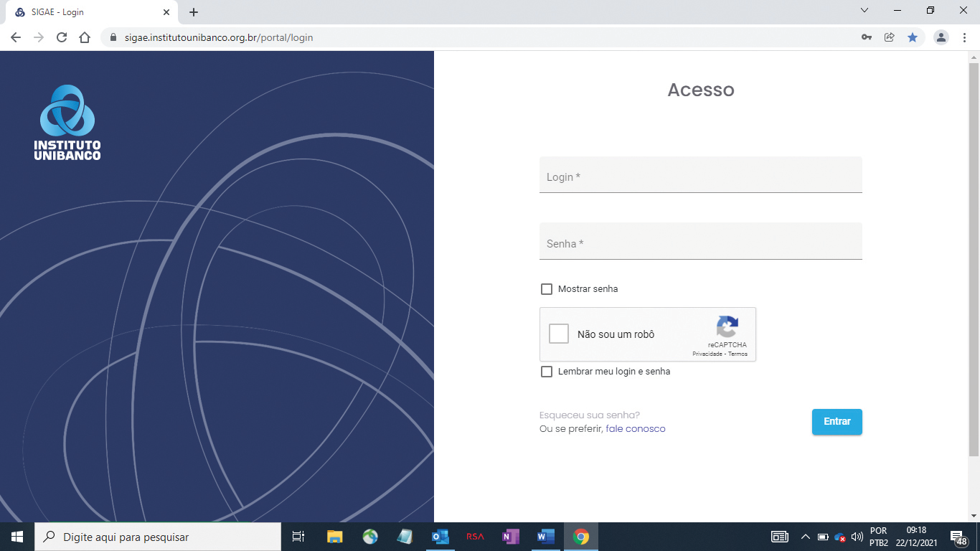Click the reCAPTCHA logo icon

click(x=727, y=327)
